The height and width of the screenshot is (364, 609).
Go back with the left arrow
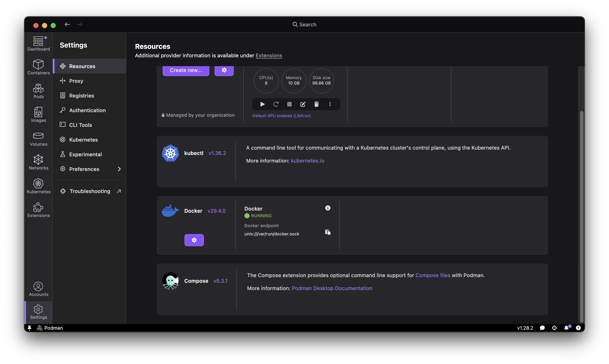(x=67, y=24)
